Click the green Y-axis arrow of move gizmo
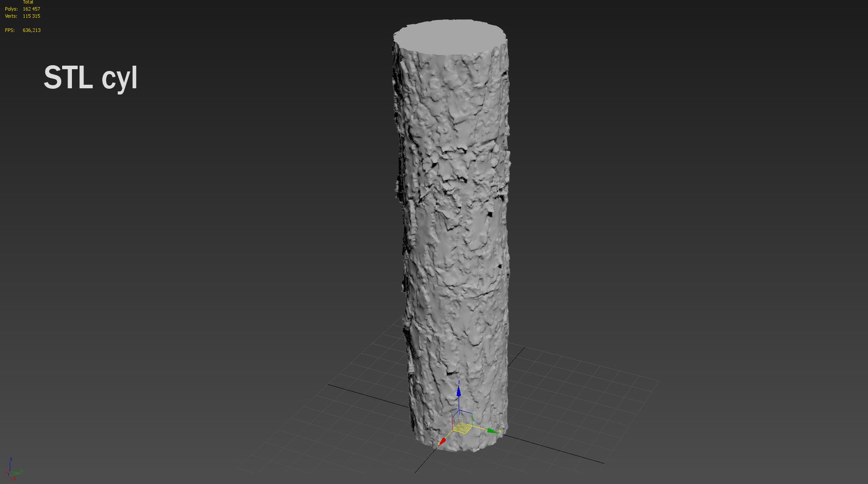 (x=492, y=431)
